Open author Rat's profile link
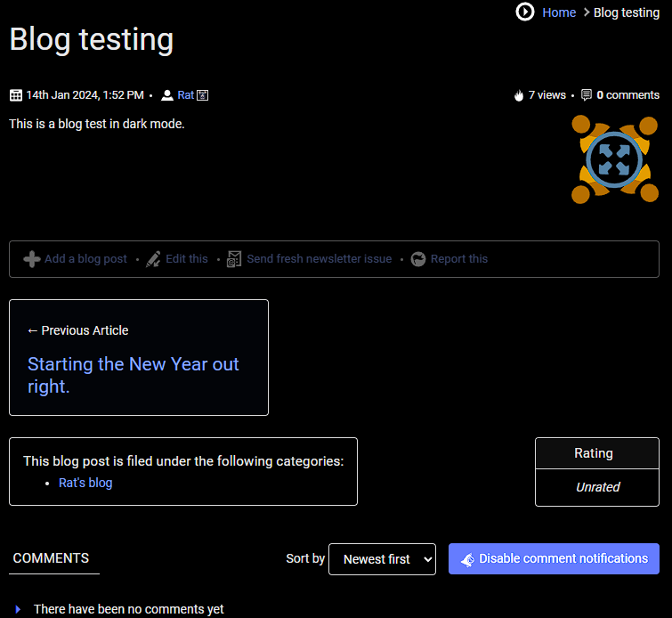672x618 pixels. (x=185, y=95)
